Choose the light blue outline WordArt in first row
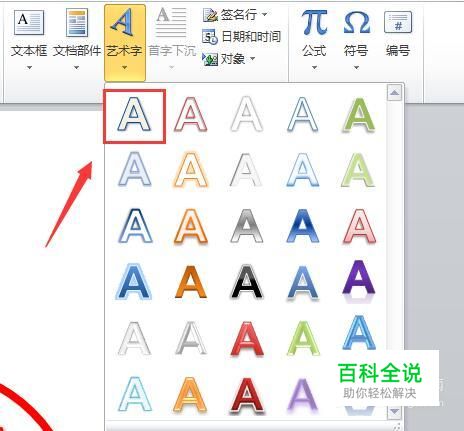 [303, 114]
